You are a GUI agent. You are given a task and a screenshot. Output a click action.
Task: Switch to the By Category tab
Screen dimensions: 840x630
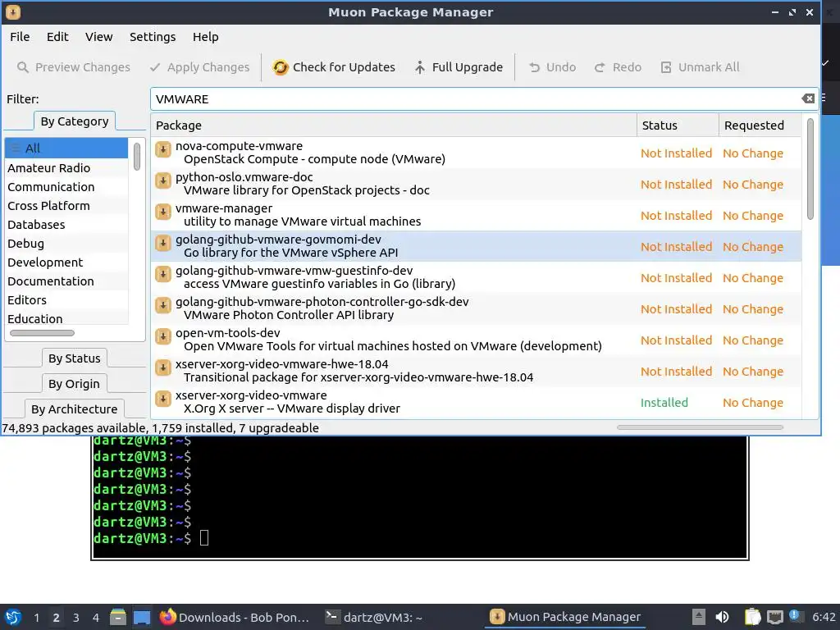pos(75,121)
